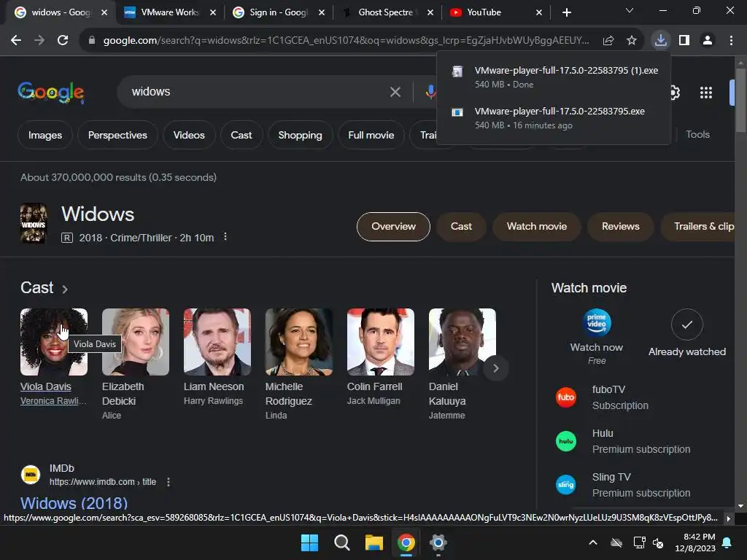Viewport: 747px width, 560px height.
Task: Click the Prime Video Watch now icon
Action: pos(597,323)
